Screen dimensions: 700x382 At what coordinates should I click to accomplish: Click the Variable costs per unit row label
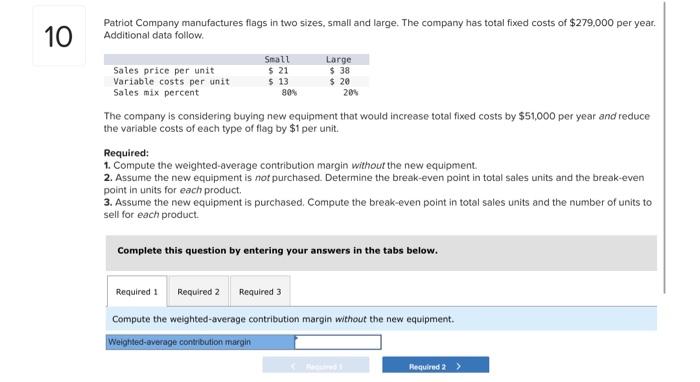[x=171, y=82]
